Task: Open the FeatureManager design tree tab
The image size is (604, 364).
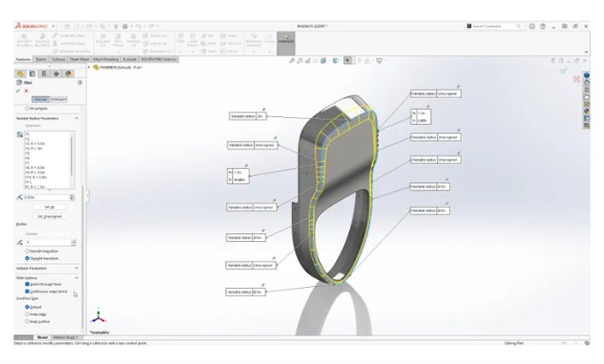Action: click(x=20, y=73)
